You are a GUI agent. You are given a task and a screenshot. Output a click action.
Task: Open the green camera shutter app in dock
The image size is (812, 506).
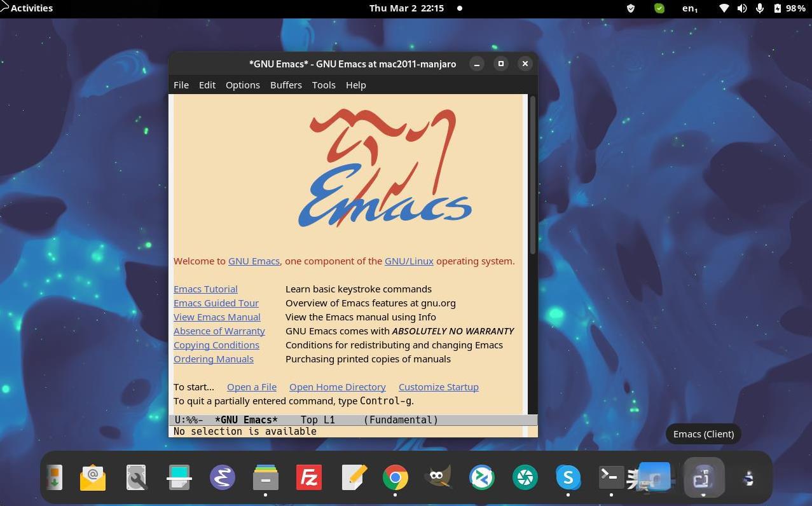coord(525,477)
